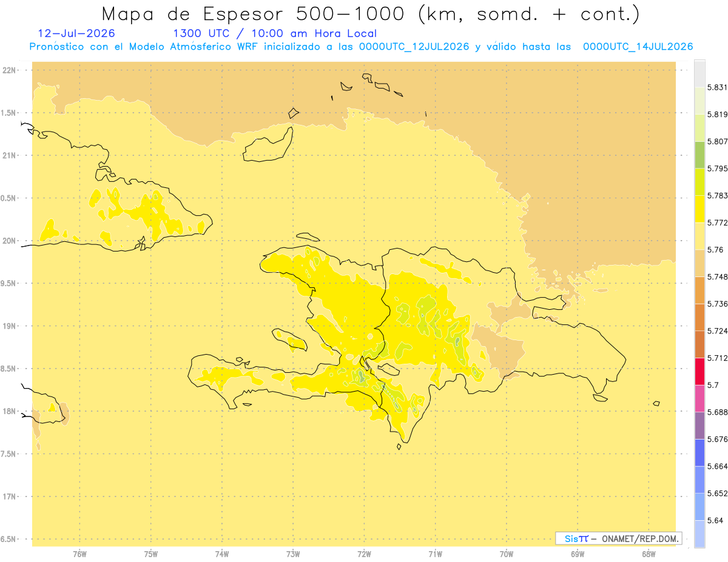This screenshot has height=562, width=728.
Task: Click legend value 5.783
Action: pyautogui.click(x=717, y=196)
